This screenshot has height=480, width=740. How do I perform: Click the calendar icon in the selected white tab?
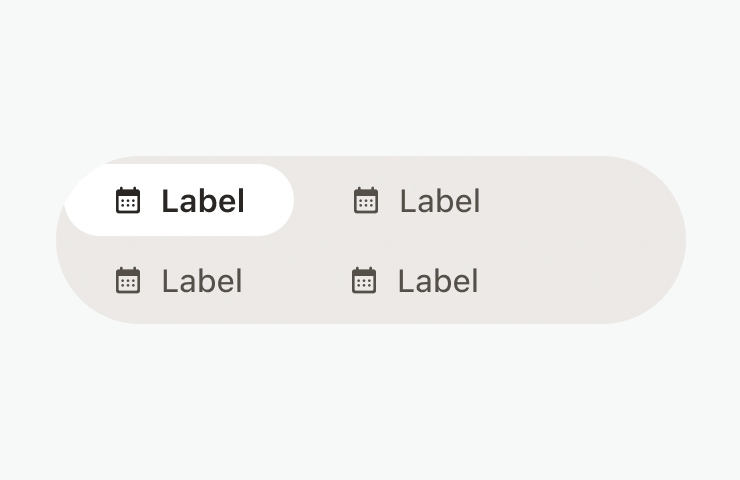128,201
